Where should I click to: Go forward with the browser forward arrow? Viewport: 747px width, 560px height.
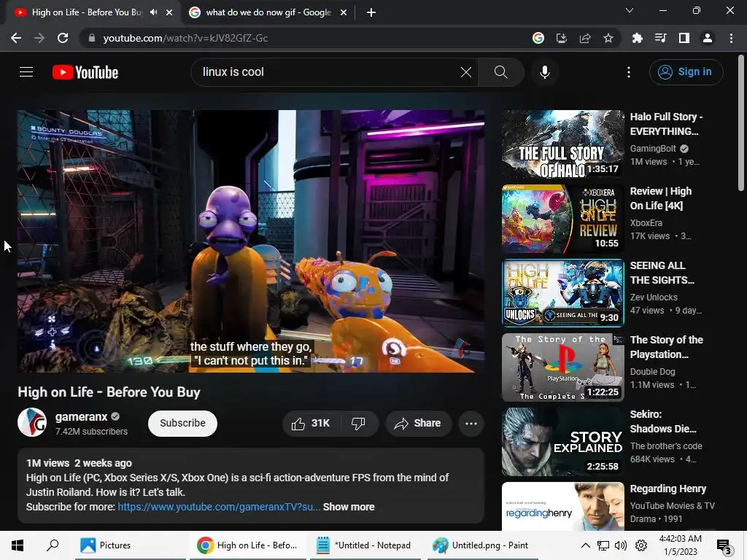39,38
